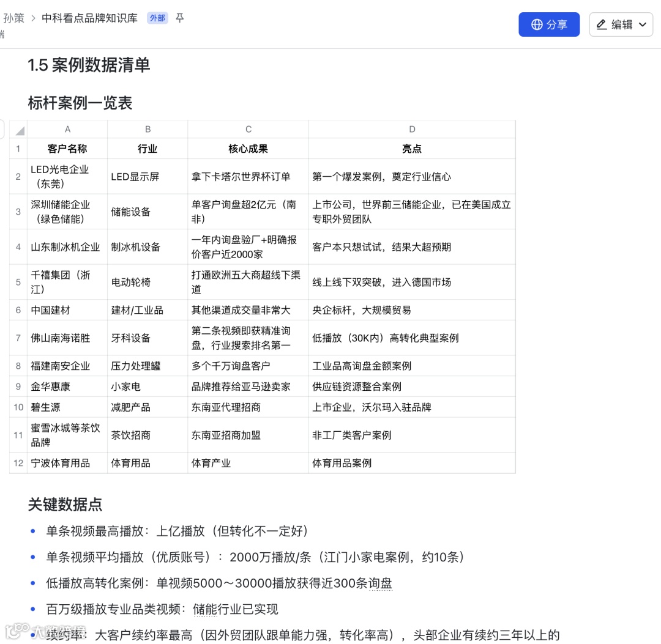Image resolution: width=661 pixels, height=644 pixels.
Task: Click the cell 第一个爆发案例，奠定行业信心
Action: pos(412,177)
